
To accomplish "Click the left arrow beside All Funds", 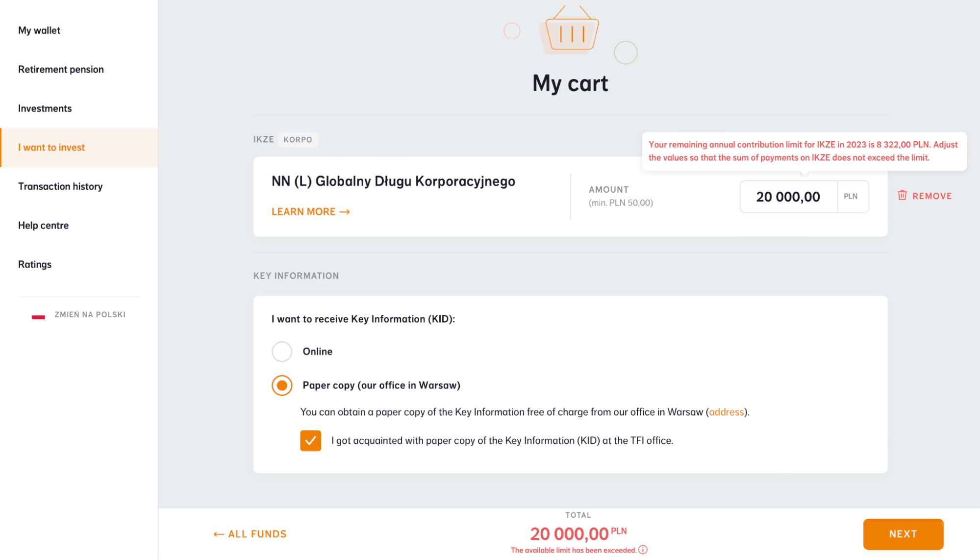I will point(219,534).
